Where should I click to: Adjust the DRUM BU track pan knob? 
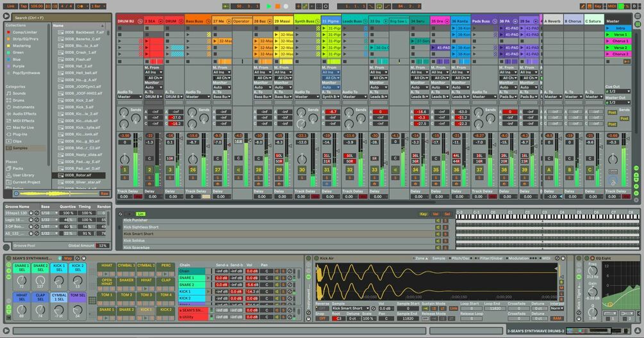tap(124, 159)
